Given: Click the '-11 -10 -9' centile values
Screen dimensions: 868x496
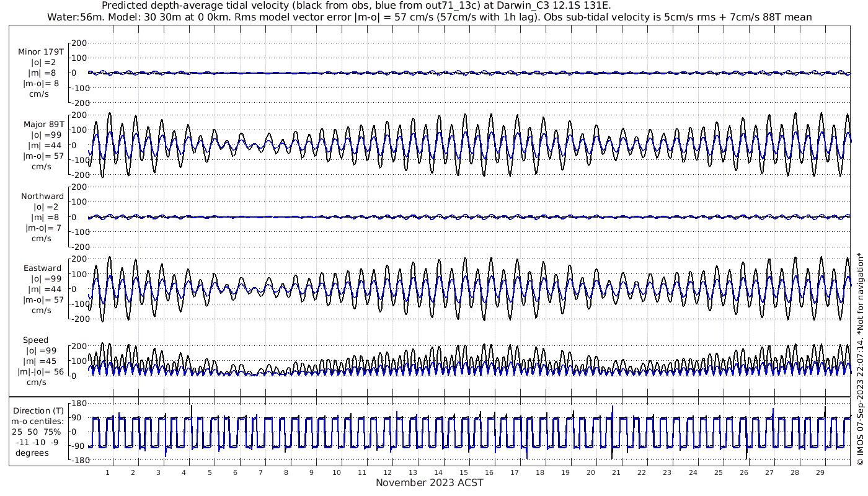Looking at the screenshot, I should [38, 442].
